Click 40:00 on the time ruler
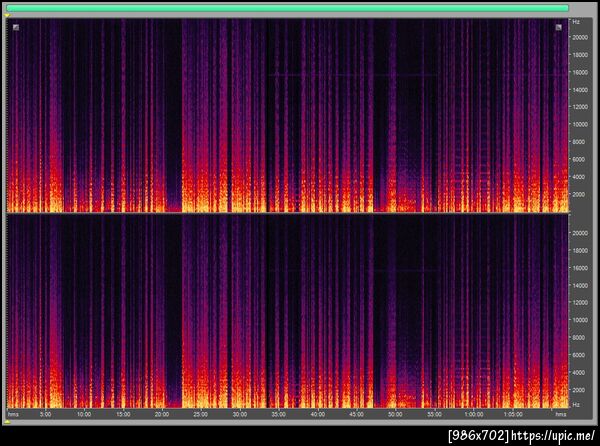Image resolution: width=600 pixels, height=446 pixels. click(x=318, y=414)
